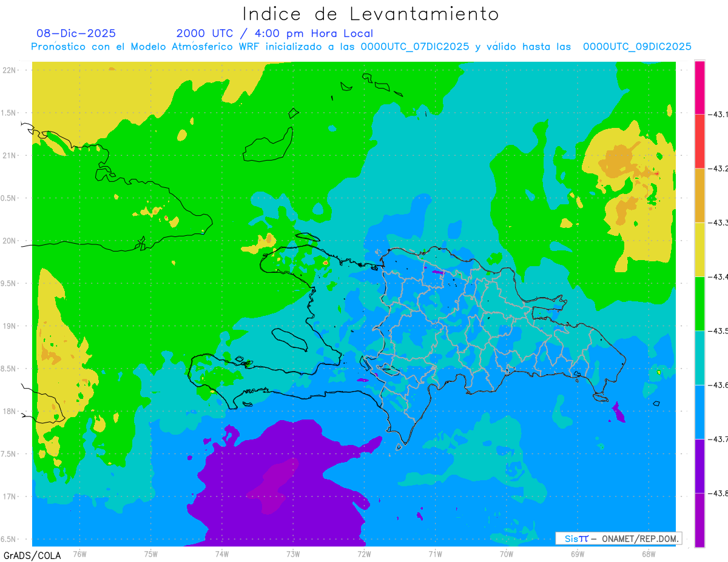Click the legend value '-43.2'
Image resolution: width=728 pixels, height=562 pixels.
point(718,169)
